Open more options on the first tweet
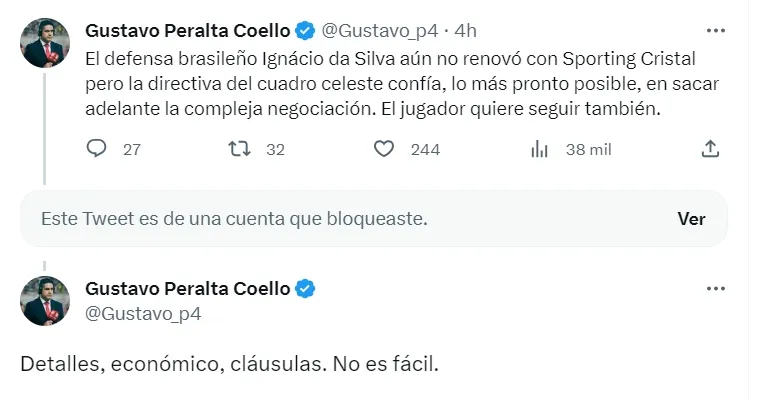 [x=715, y=29]
